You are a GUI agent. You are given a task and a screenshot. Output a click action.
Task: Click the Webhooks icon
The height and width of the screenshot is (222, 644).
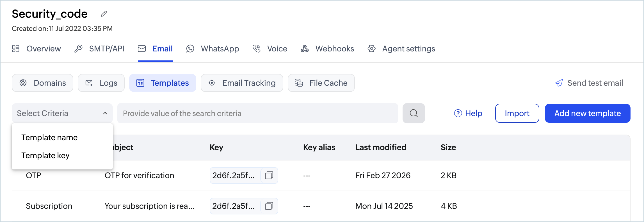point(305,49)
